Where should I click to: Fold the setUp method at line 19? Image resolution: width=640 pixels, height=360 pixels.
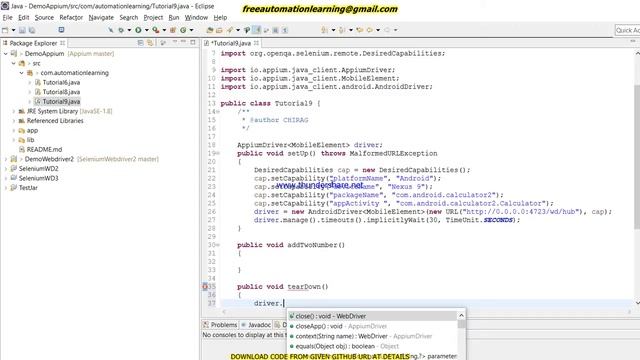tap(218, 153)
